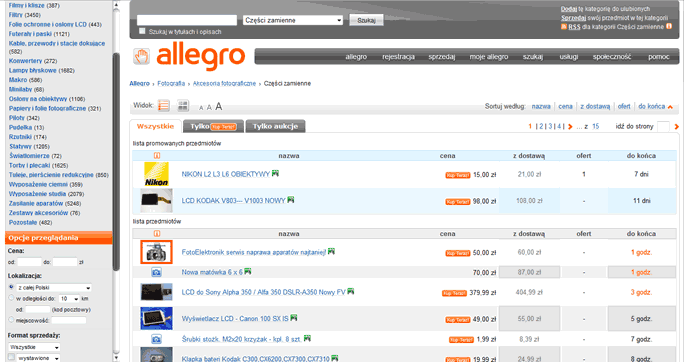Click camera icon beside Śrubki stożk. M2x20
684x362 pixels.
[156, 339]
